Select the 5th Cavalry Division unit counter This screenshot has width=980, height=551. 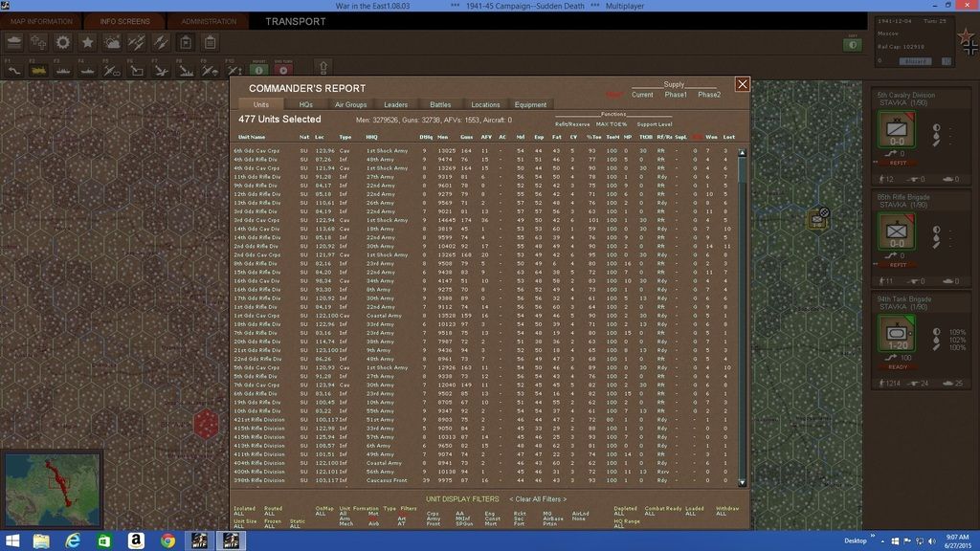pyautogui.click(x=897, y=129)
